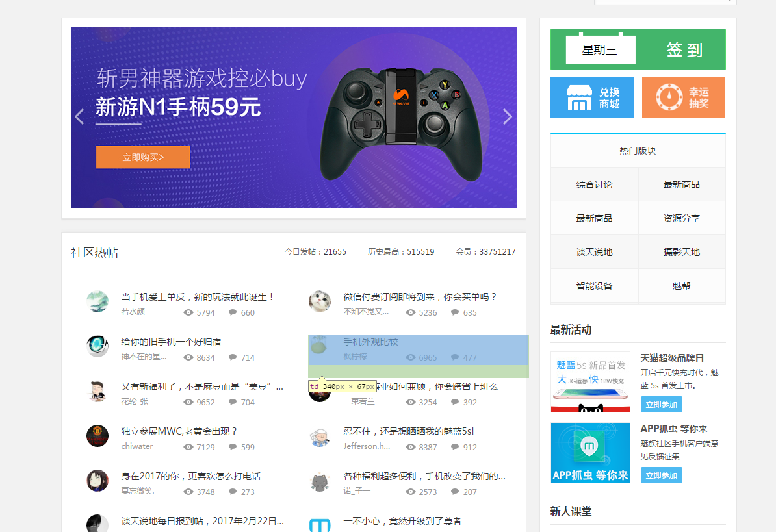
Task: Click the next arrow on the banner carousel
Action: coord(508,117)
